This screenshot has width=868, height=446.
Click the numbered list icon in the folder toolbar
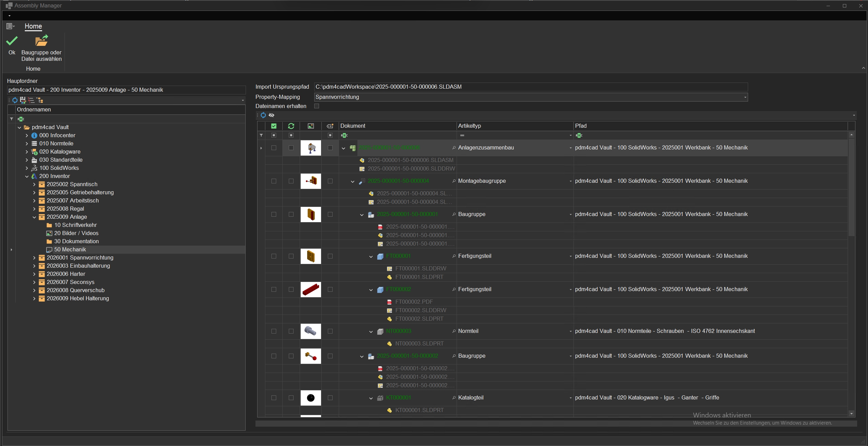[31, 100]
